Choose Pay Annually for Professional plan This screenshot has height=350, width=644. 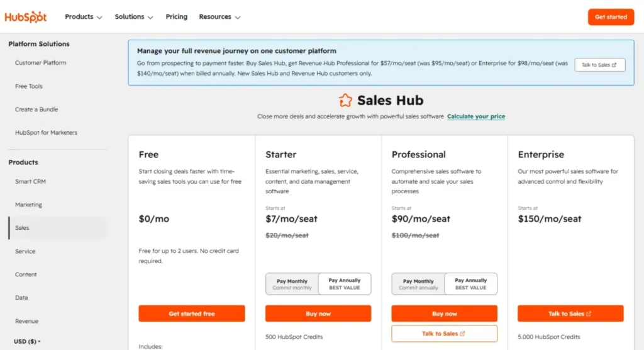pos(470,284)
